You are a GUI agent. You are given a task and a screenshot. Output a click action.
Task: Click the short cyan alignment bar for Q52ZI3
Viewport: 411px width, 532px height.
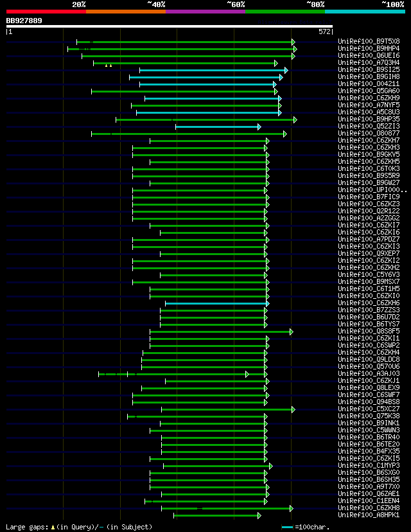click(218, 127)
